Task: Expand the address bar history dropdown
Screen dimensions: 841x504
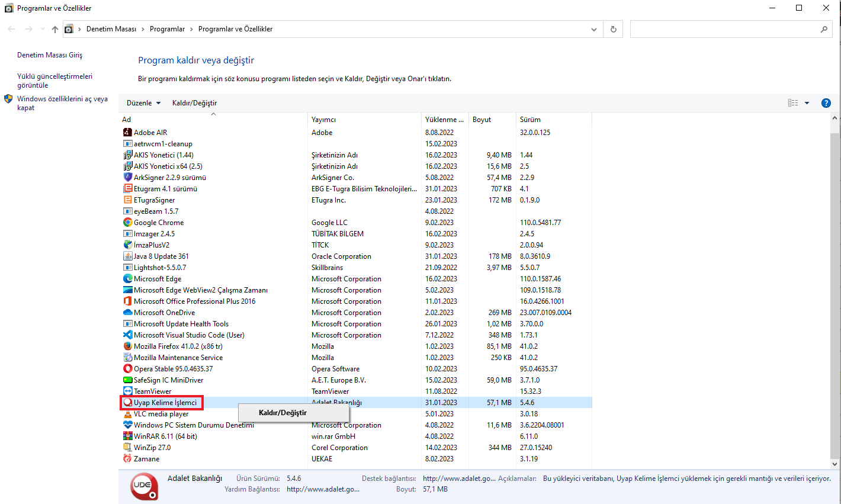Action: 594,29
